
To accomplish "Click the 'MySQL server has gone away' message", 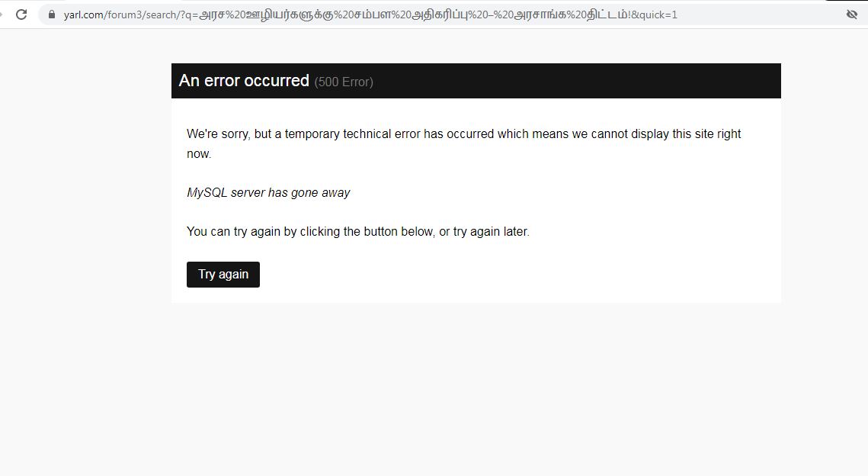I will coord(268,192).
